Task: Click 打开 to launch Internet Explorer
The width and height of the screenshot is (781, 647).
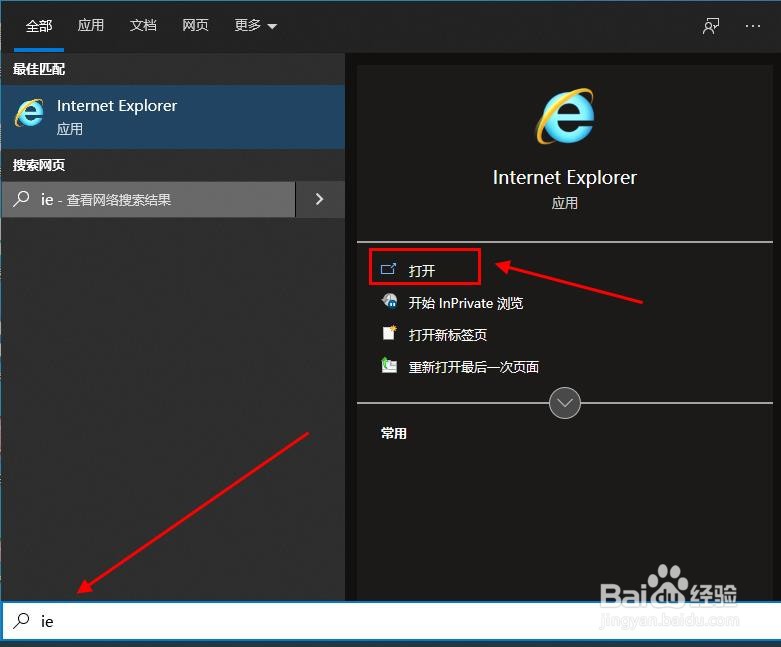Action: pyautogui.click(x=425, y=267)
